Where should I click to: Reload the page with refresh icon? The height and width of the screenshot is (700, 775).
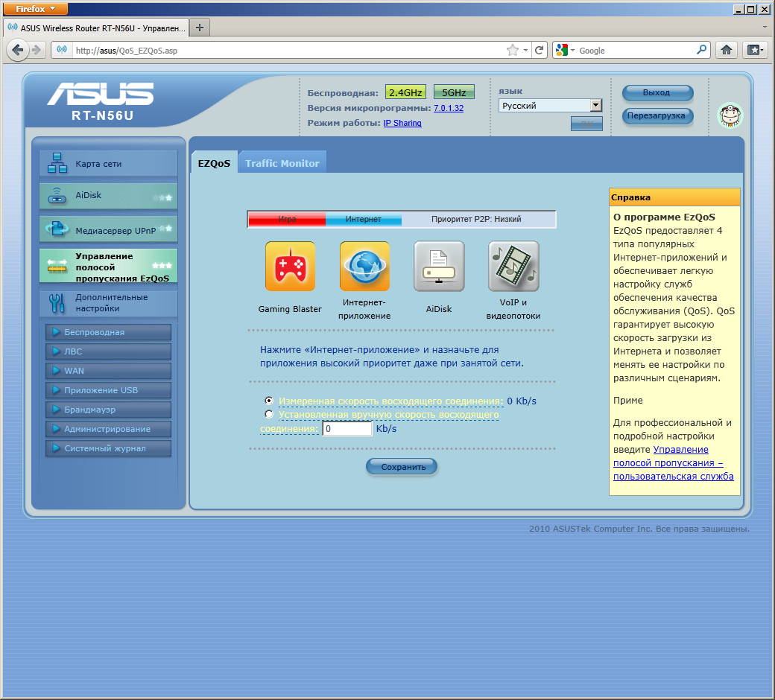[x=540, y=50]
